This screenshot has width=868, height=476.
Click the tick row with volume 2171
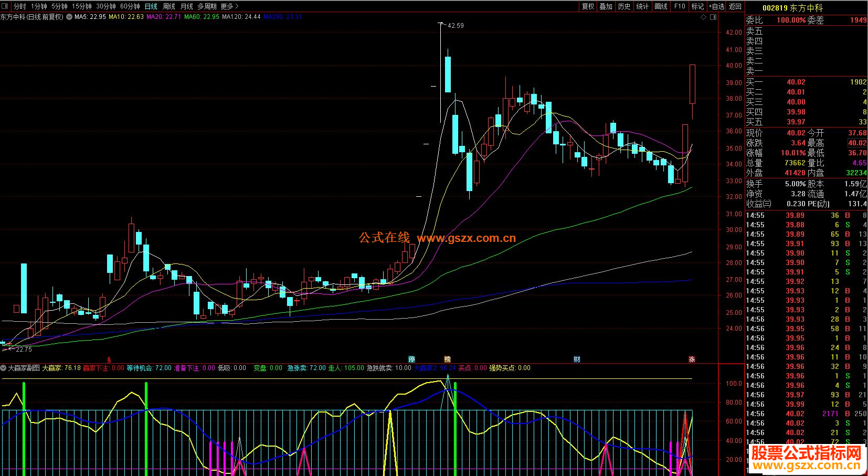(806, 414)
